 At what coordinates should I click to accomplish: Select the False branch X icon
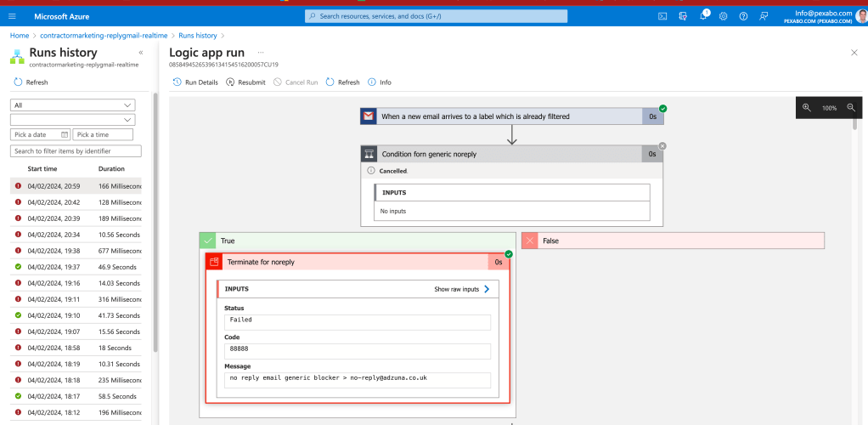pos(530,241)
